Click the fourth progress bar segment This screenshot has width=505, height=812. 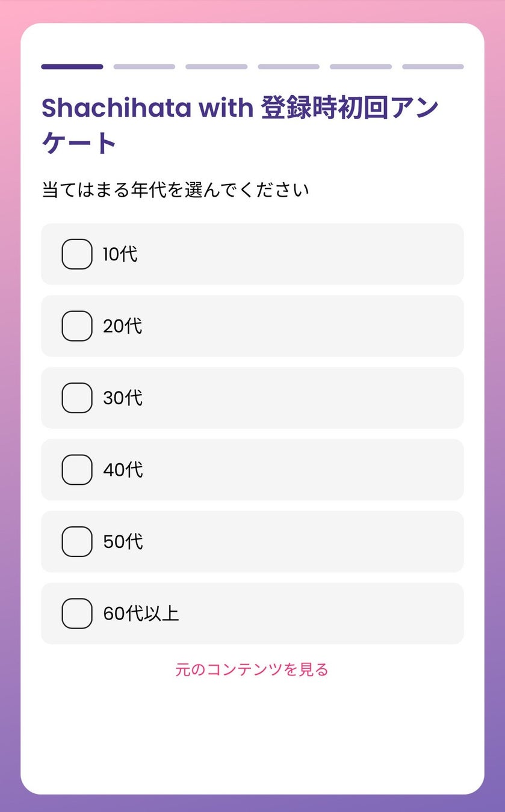(x=288, y=67)
